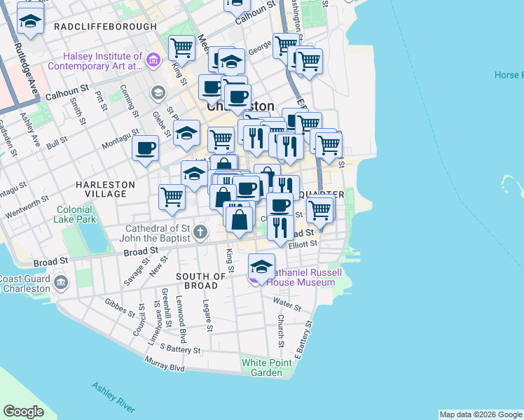Click the Coast Guard Charleston landmark icon

click(x=61, y=283)
